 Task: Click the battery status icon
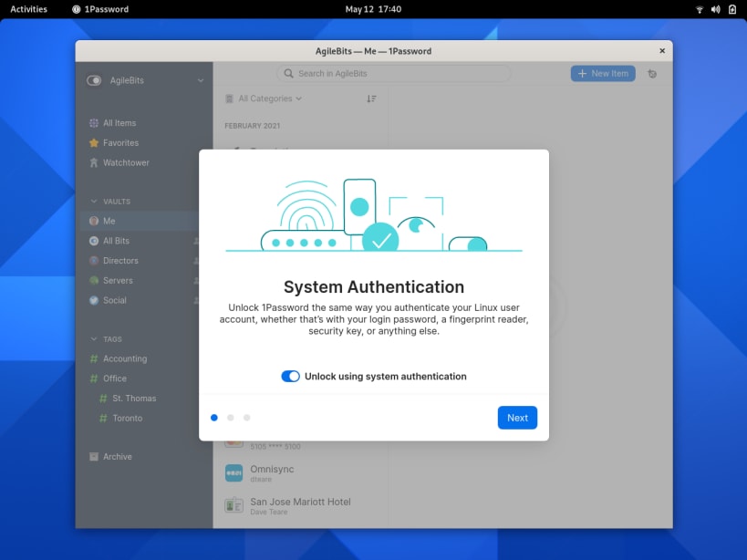click(732, 9)
